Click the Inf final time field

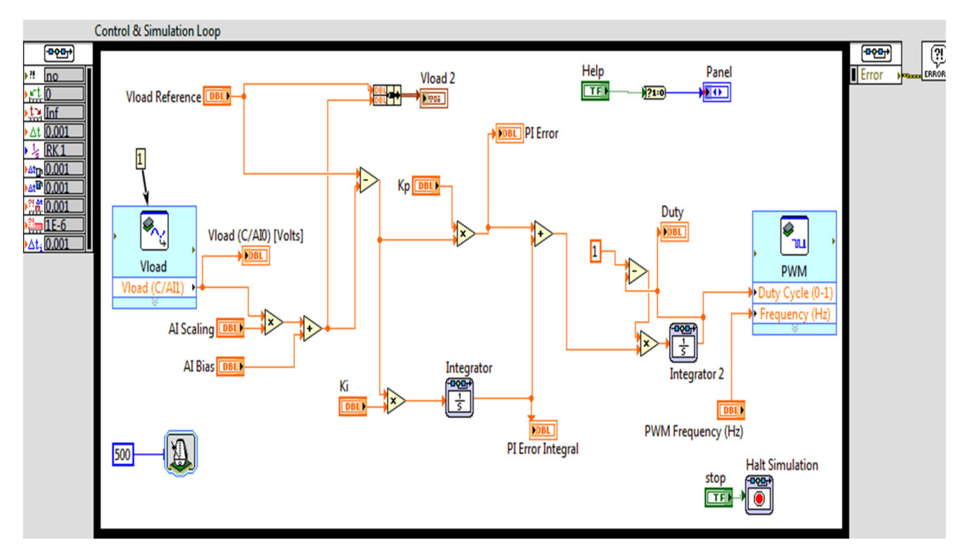[64, 113]
